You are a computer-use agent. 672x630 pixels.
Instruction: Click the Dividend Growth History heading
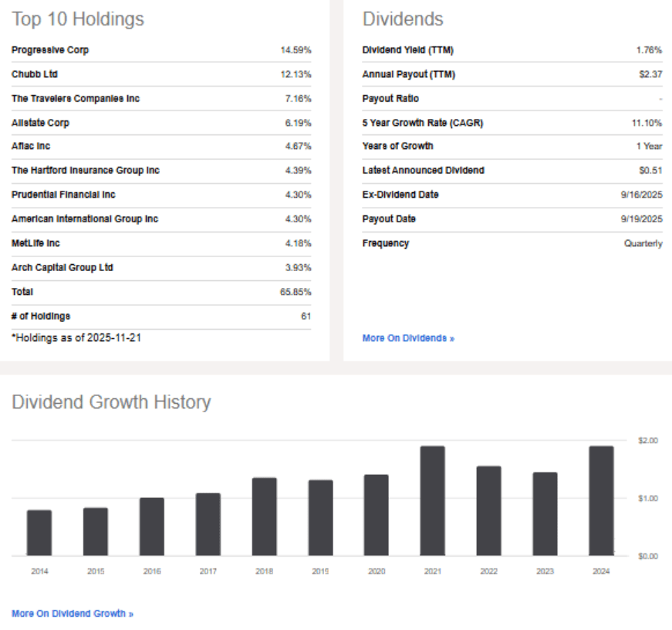pos(111,402)
